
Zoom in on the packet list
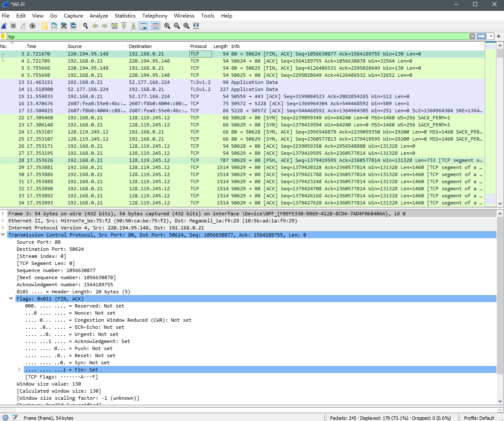tap(167, 25)
